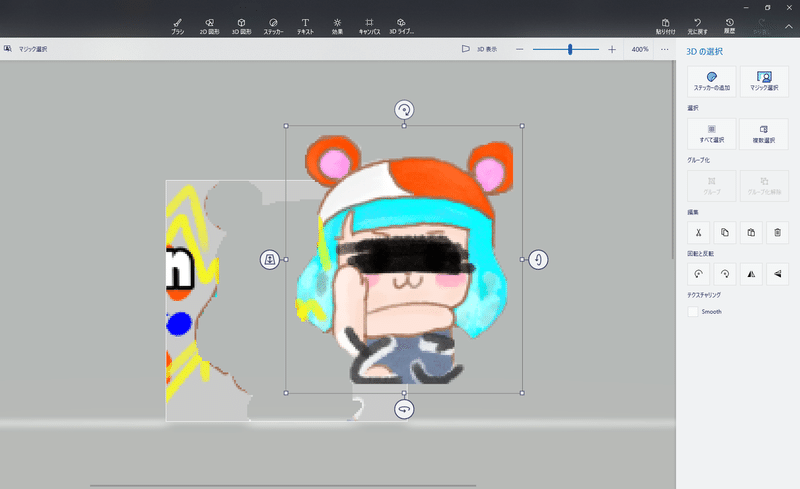
Task: Select the テキスト text tool
Action: pyautogui.click(x=305, y=26)
